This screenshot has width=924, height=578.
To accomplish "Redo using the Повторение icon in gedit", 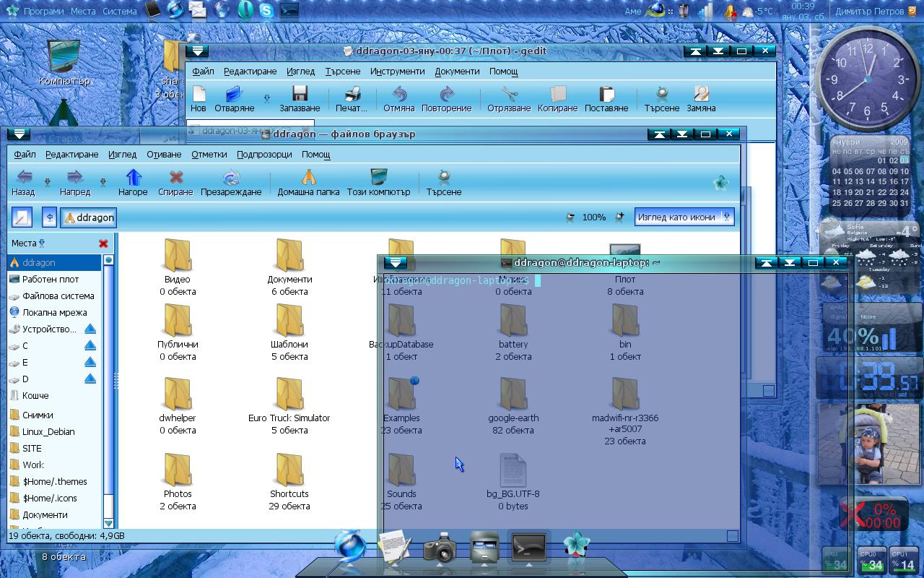I will tap(446, 94).
